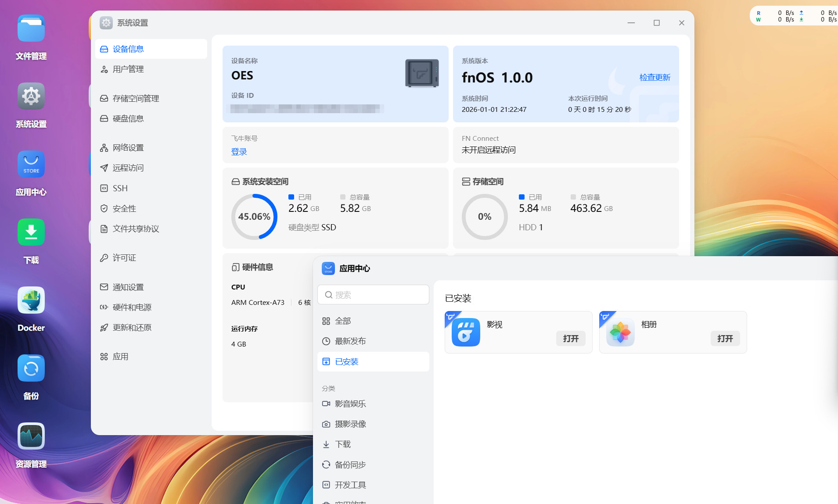Screen dimensions: 838x504
Task: Select 用户管理 in settings sidebar
Action: (x=128, y=69)
